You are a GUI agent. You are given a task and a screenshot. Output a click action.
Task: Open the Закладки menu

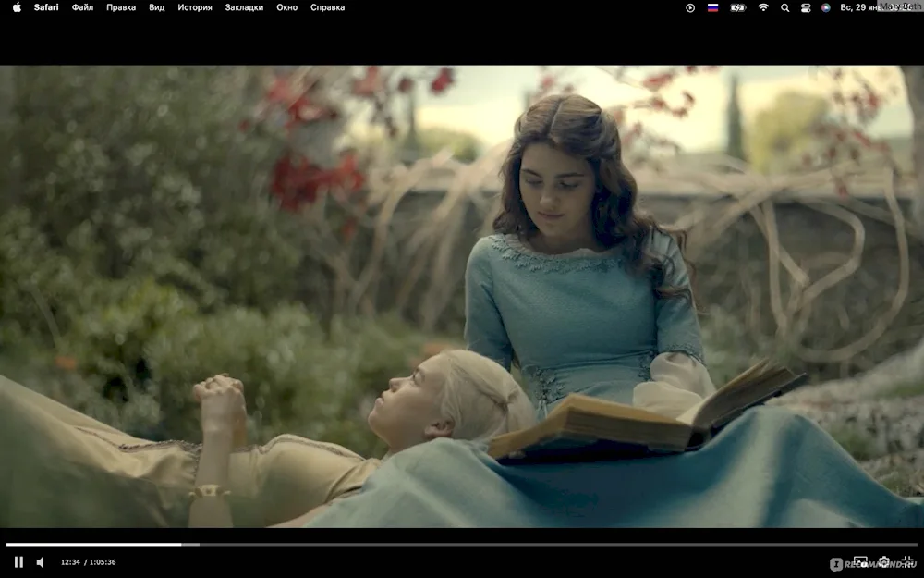pos(244,7)
